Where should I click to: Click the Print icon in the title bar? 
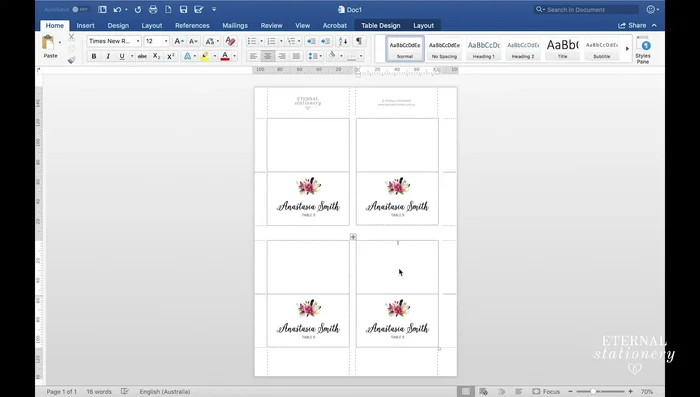click(153, 9)
